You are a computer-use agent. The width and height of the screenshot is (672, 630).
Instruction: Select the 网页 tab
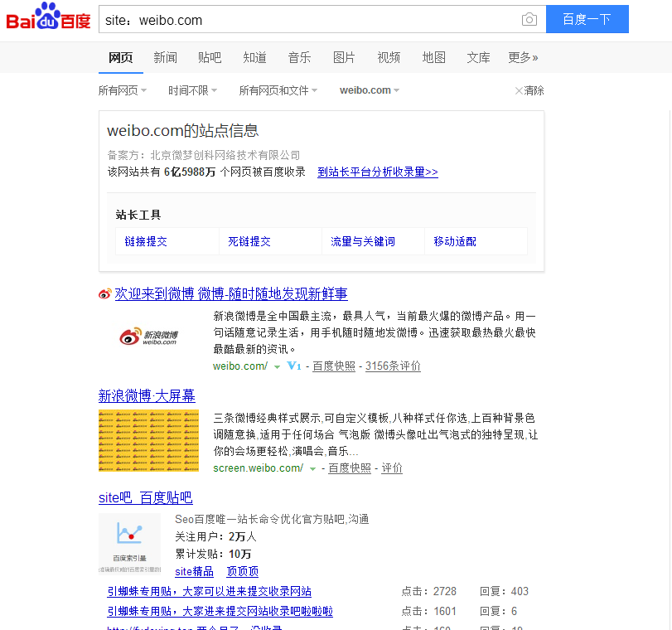(x=120, y=57)
